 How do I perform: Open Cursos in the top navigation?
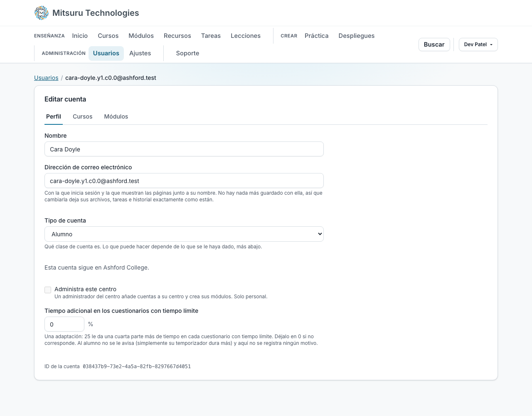[108, 36]
